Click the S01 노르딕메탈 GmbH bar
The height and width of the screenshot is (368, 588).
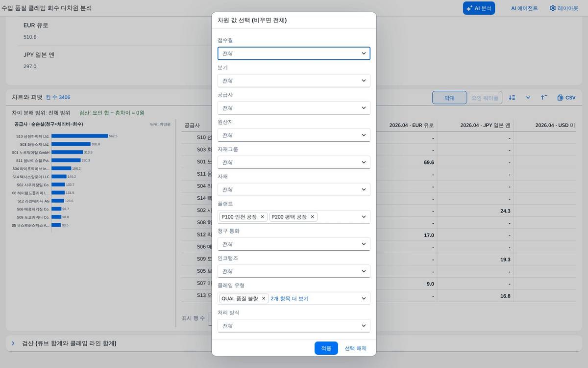click(x=67, y=152)
